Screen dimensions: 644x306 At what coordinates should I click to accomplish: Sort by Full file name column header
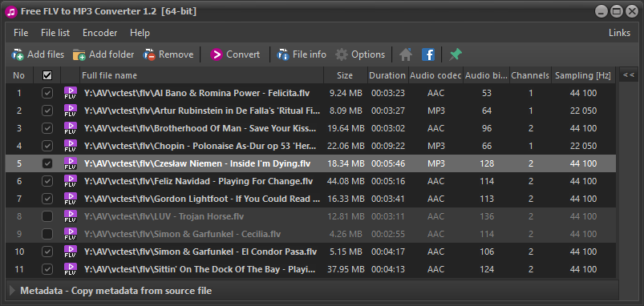click(x=201, y=75)
